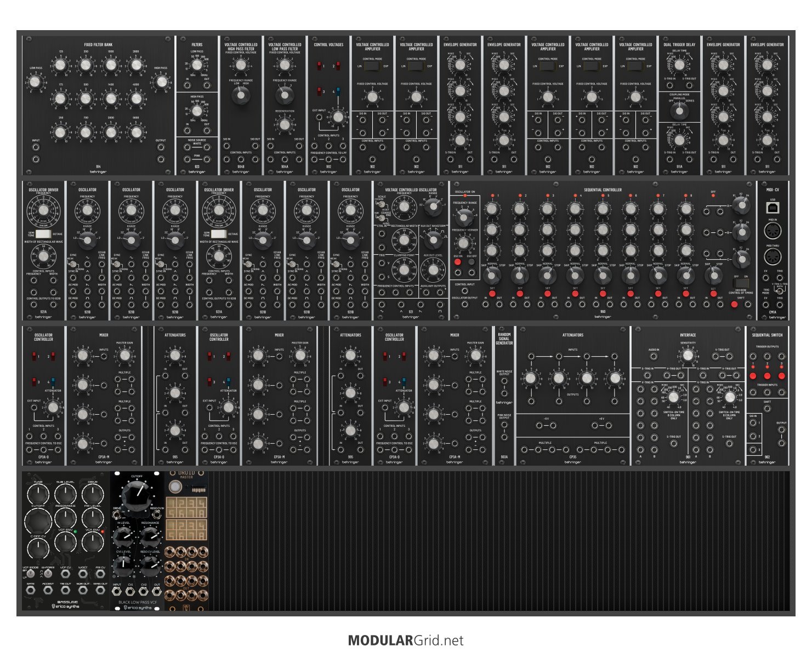Click the 'FIXED FILTER BANK' module title
The height and width of the screenshot is (652, 812).
point(98,45)
